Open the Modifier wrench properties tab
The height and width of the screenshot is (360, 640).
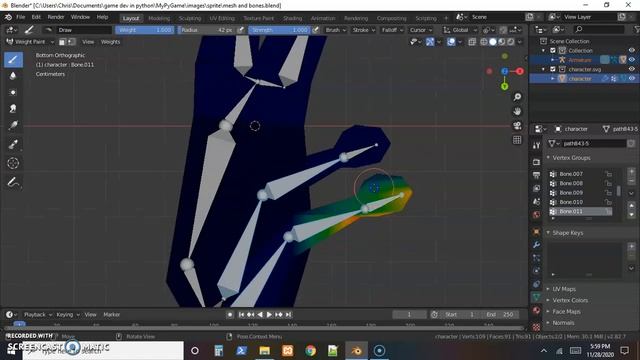pyautogui.click(x=536, y=244)
